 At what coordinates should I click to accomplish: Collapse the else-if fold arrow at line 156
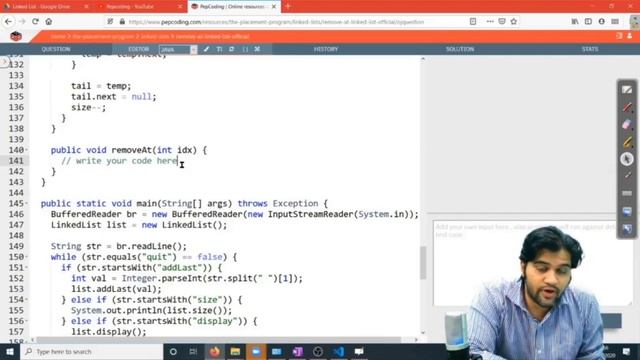click(x=27, y=321)
